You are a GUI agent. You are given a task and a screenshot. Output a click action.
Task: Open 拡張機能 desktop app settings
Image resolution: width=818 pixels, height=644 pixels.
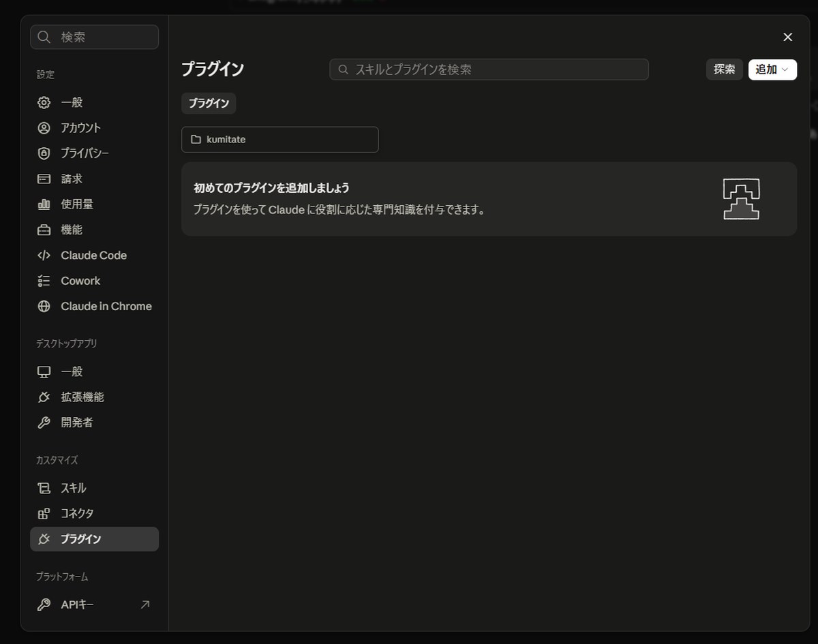[94, 397]
